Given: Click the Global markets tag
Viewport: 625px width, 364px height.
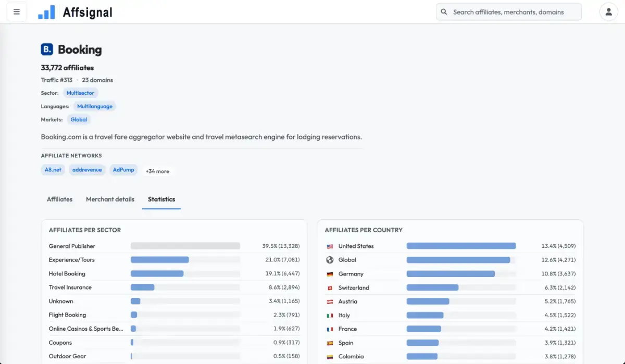Looking at the screenshot, I should tap(79, 119).
